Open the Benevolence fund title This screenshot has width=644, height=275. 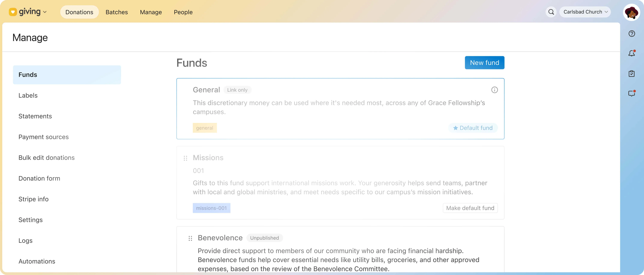[x=220, y=238]
